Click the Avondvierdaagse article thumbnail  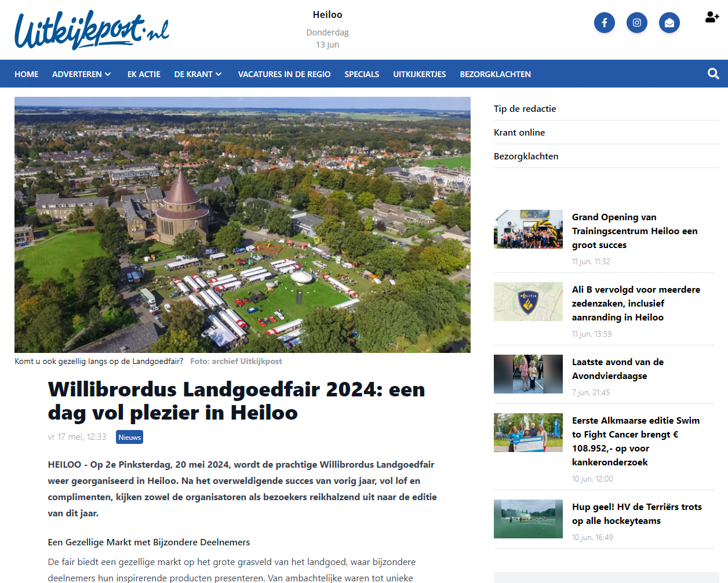[528, 374]
